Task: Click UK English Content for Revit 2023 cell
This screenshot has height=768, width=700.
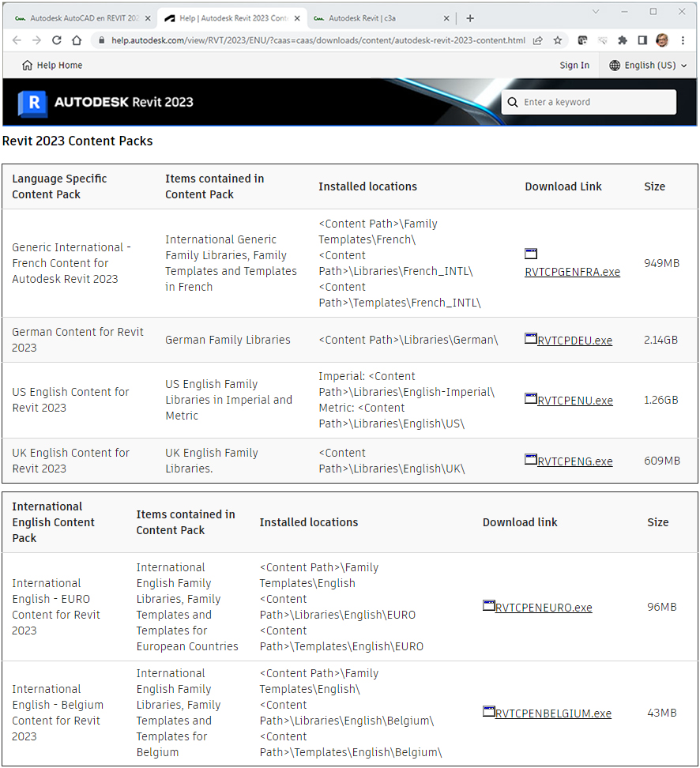Action: click(70, 461)
